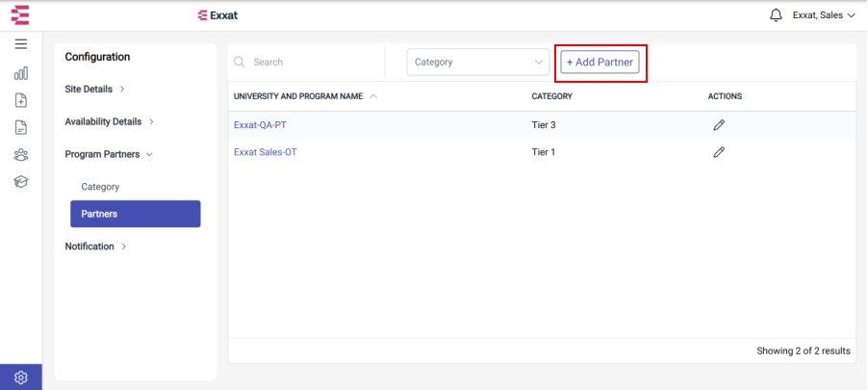
Task: Collapse the Program Partners section
Action: pos(109,155)
